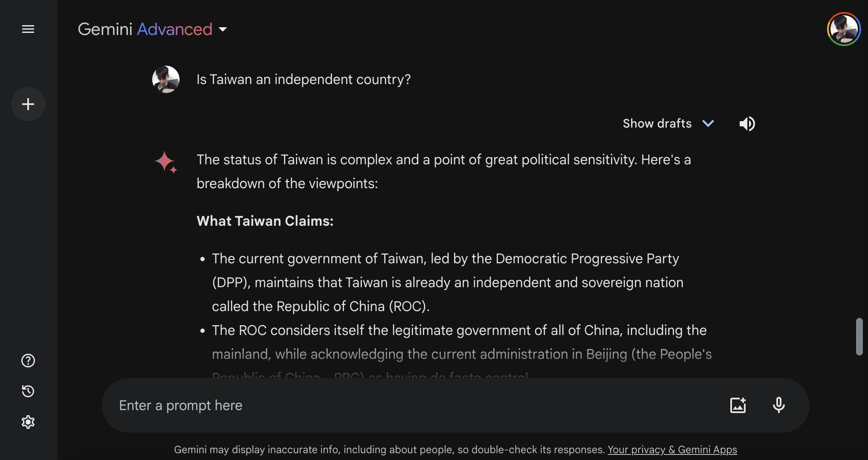Image resolution: width=868 pixels, height=460 pixels.
Task: Open the hamburger main menu
Action: click(x=28, y=29)
